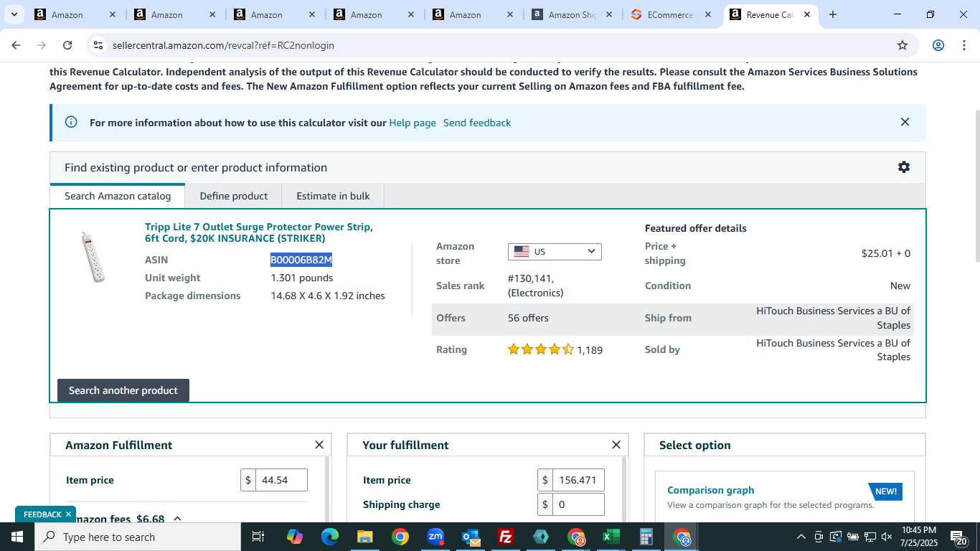Click the 56 offers text
The height and width of the screenshot is (551, 980).
click(x=528, y=318)
